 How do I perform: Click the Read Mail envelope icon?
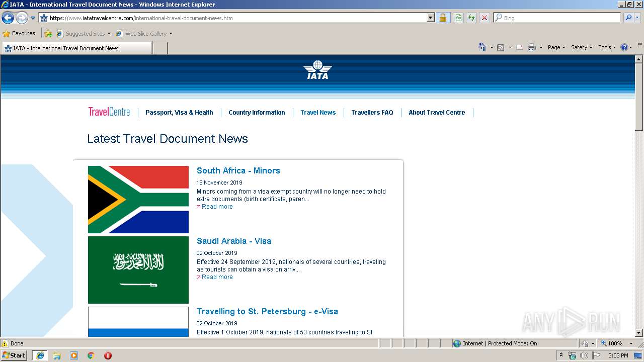point(520,47)
